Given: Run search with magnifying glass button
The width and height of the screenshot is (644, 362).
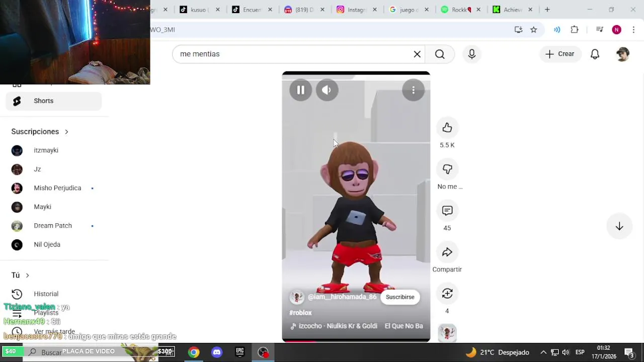Looking at the screenshot, I should click(440, 54).
